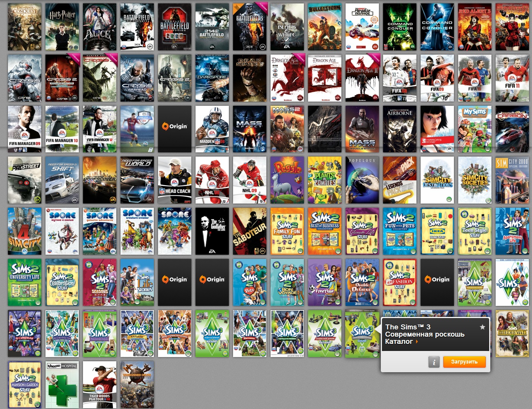Select Spore Creature Creator cover
The height and width of the screenshot is (409, 532).
click(x=137, y=231)
